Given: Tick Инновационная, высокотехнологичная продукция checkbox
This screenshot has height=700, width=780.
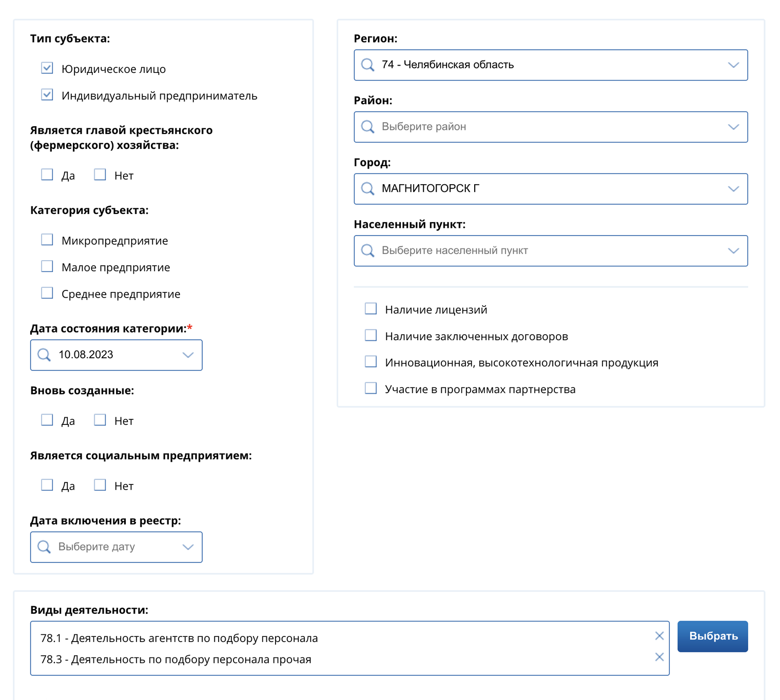Looking at the screenshot, I should tap(371, 361).
